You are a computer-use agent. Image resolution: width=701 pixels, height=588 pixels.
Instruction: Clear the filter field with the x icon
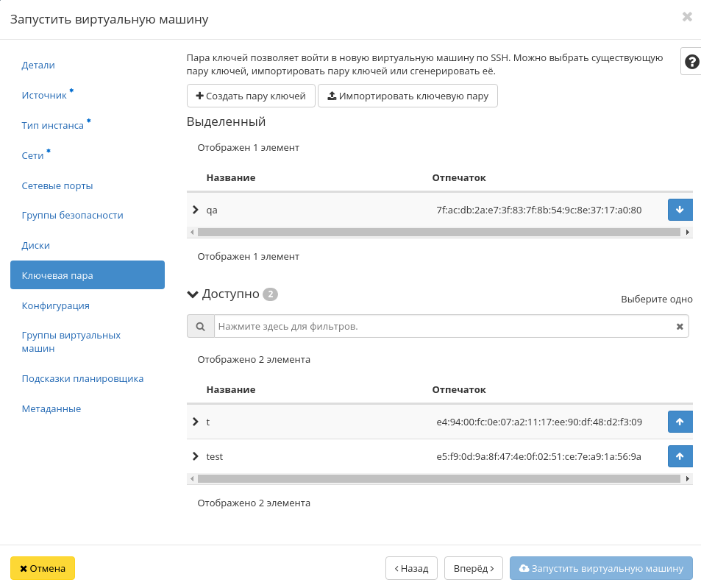[680, 326]
